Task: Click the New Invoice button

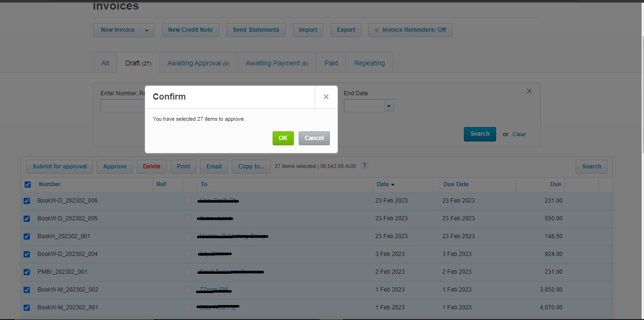Action: click(x=117, y=30)
